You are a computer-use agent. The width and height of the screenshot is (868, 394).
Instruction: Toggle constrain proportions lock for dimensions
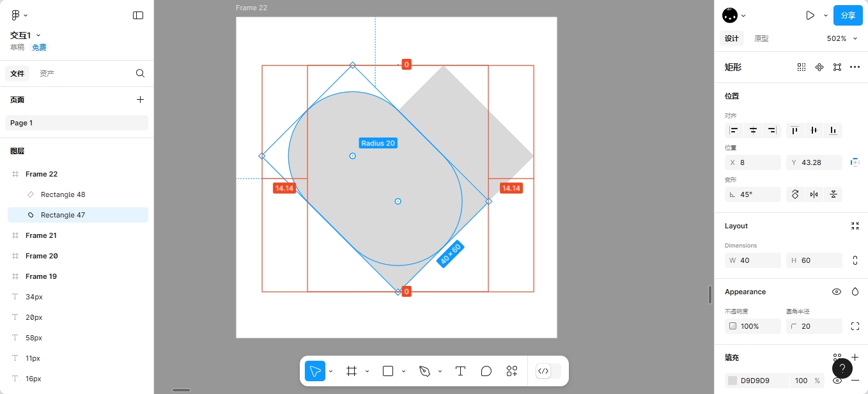click(x=855, y=260)
